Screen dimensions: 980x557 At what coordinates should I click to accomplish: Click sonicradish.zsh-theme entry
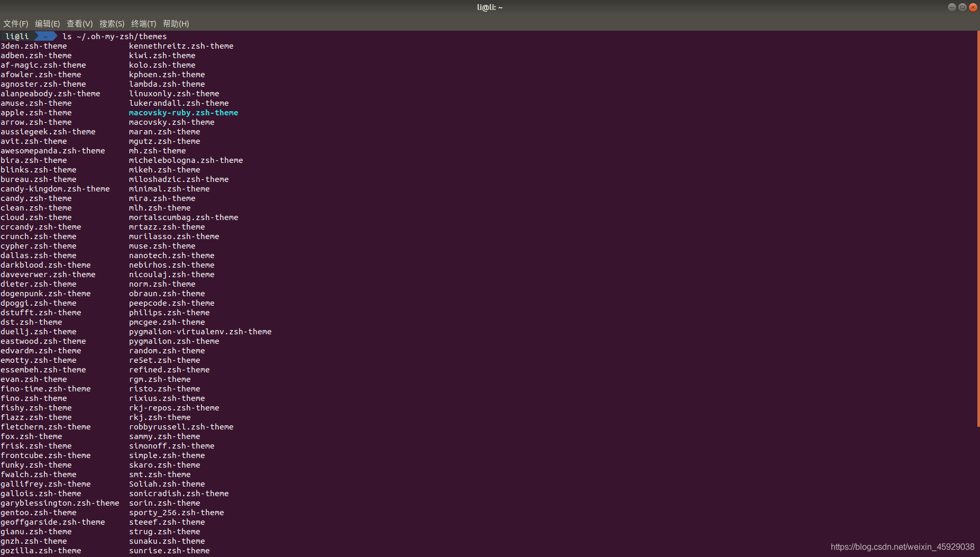pyautogui.click(x=179, y=494)
